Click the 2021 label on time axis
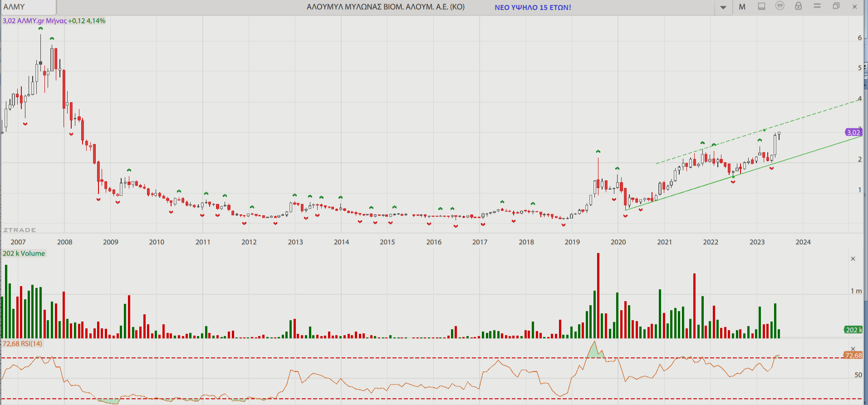The width and height of the screenshot is (868, 405). pos(665,242)
